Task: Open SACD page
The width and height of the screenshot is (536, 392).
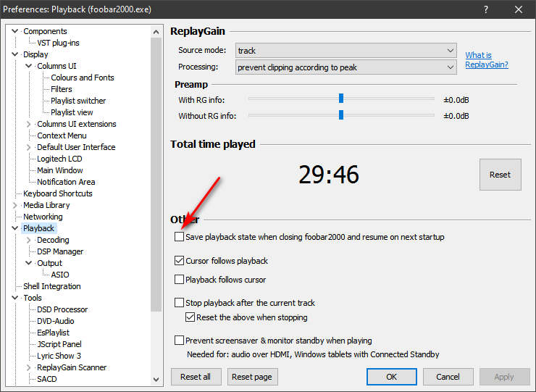Action: [x=47, y=379]
